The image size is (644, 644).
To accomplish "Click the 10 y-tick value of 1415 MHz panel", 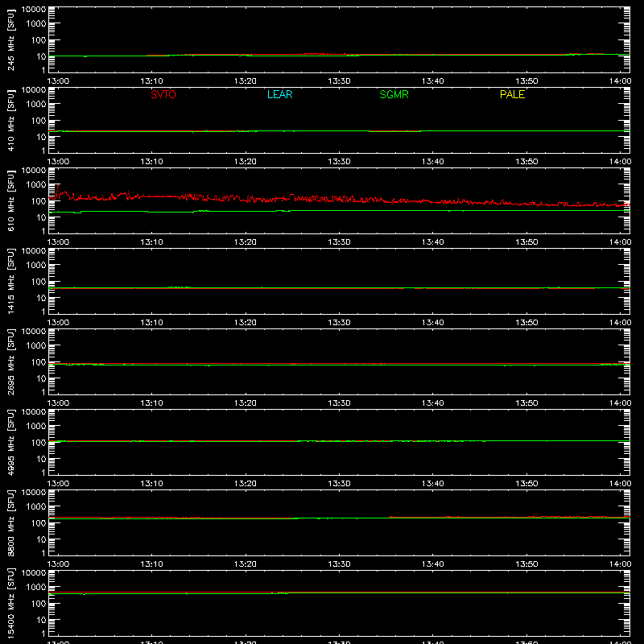I will pyautogui.click(x=41, y=298).
